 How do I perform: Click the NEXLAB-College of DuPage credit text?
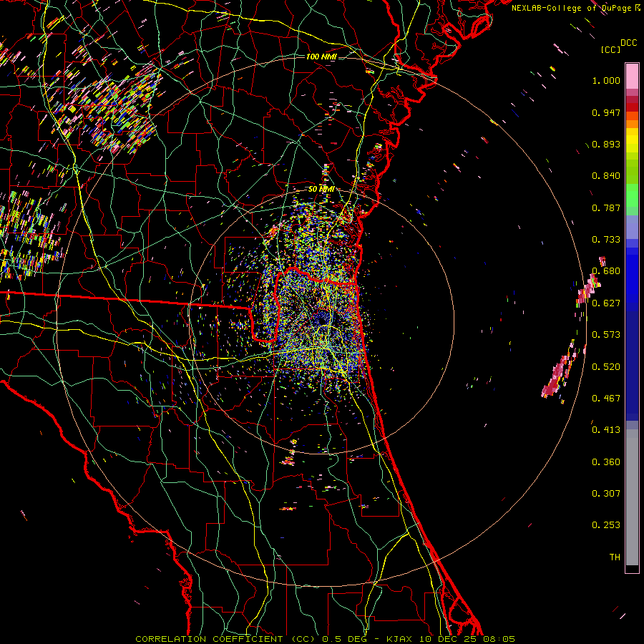point(576,8)
